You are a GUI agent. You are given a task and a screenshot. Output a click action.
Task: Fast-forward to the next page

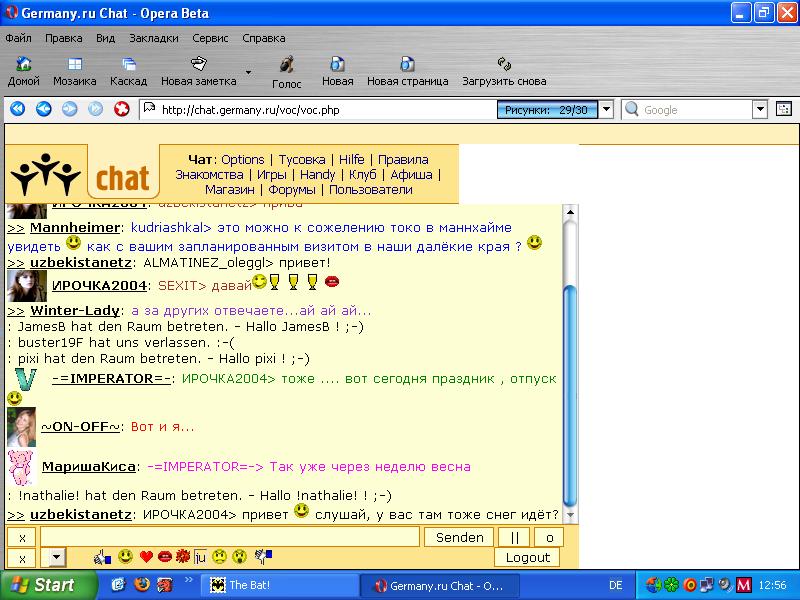(95, 109)
